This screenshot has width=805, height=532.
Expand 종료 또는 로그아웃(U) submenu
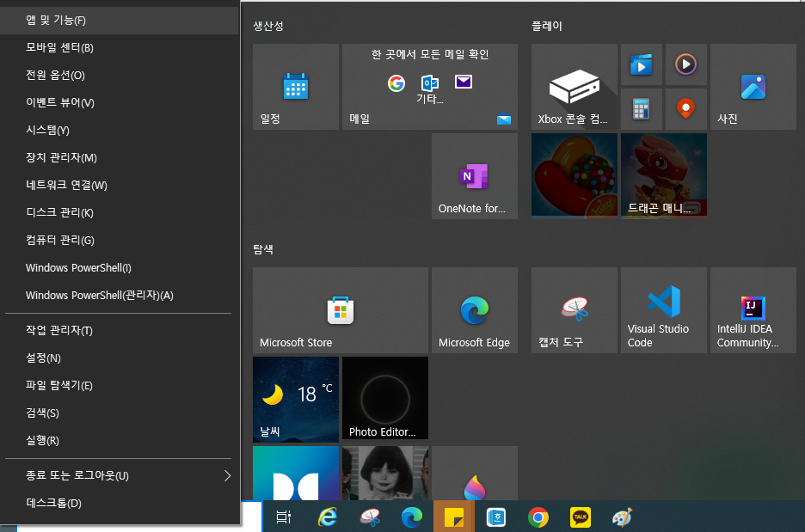pos(119,475)
